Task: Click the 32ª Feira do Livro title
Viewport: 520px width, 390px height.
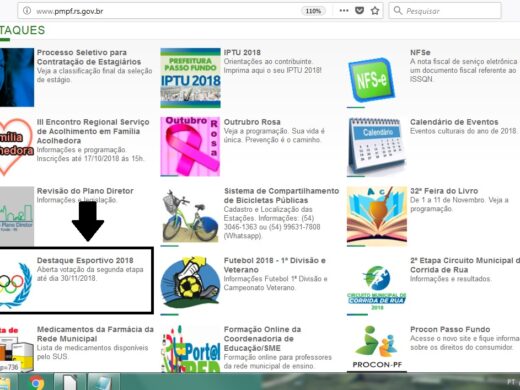Action: pyautogui.click(x=444, y=191)
